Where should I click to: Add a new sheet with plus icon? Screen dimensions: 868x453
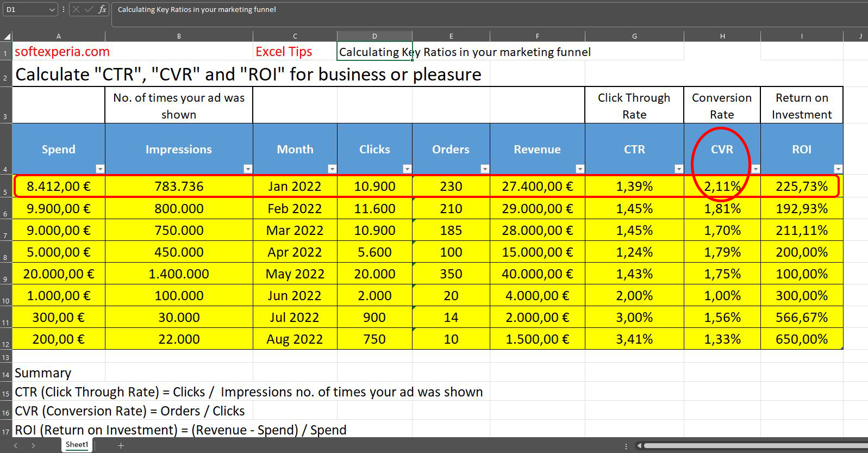pyautogui.click(x=121, y=445)
